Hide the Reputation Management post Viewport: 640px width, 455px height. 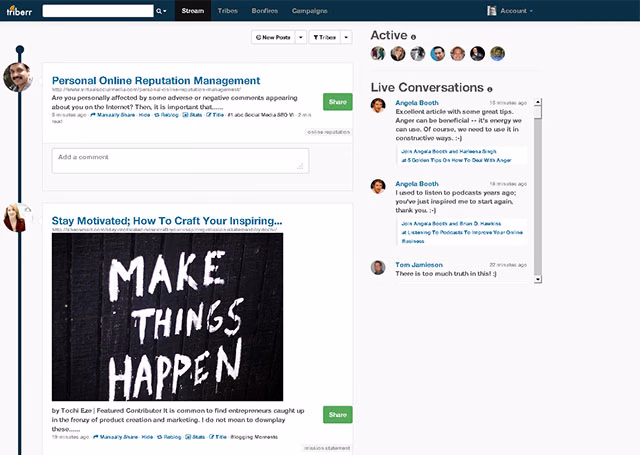coord(144,115)
